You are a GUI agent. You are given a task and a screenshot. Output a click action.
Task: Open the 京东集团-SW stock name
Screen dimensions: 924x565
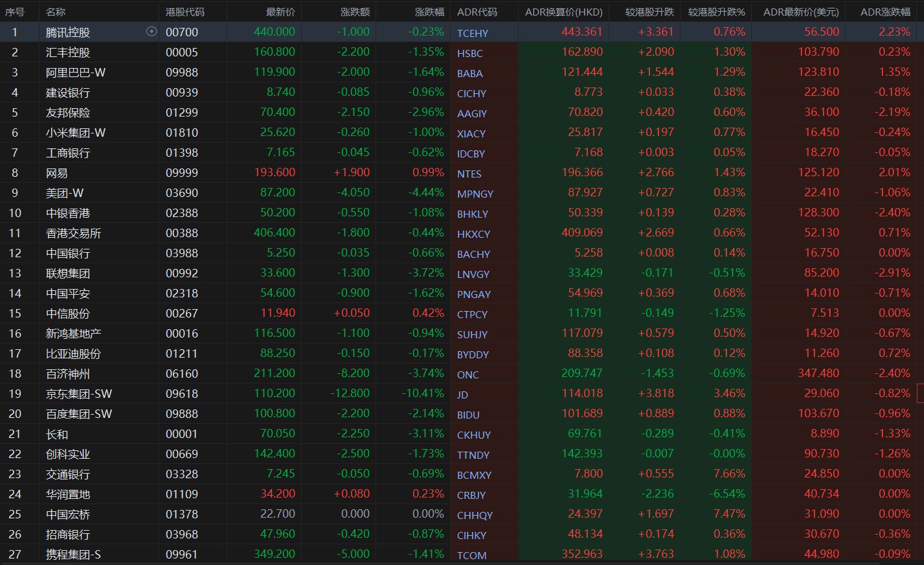coord(79,394)
